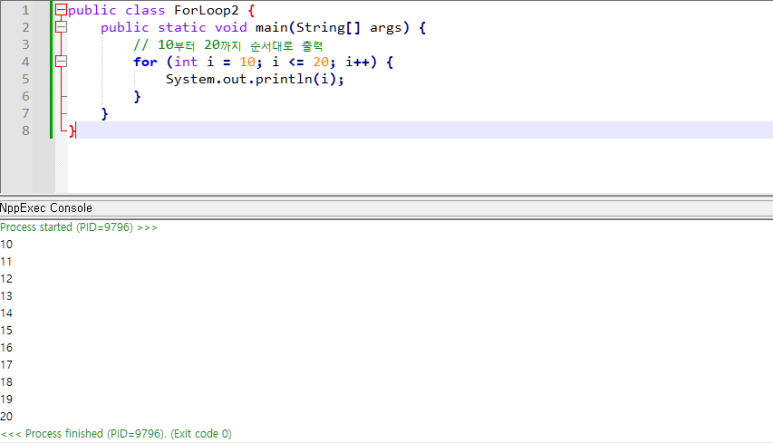Screen dimensions: 773x443
Task: Click the Korean comment on line 3
Action: click(x=228, y=45)
